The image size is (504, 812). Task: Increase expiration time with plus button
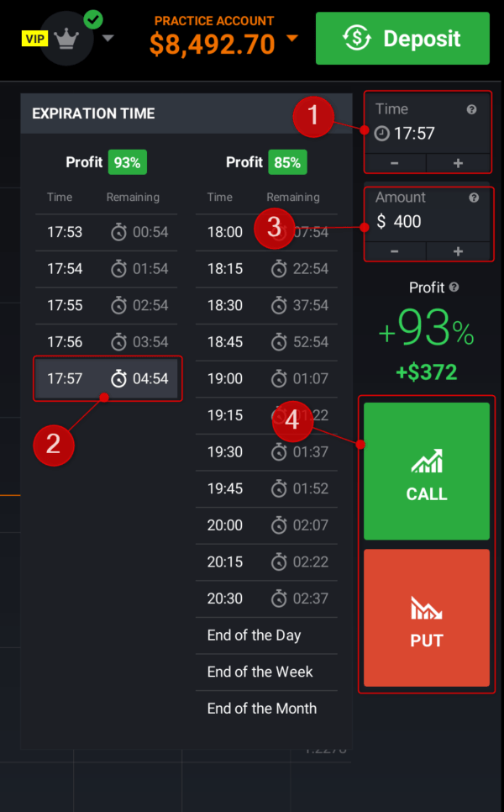(458, 163)
